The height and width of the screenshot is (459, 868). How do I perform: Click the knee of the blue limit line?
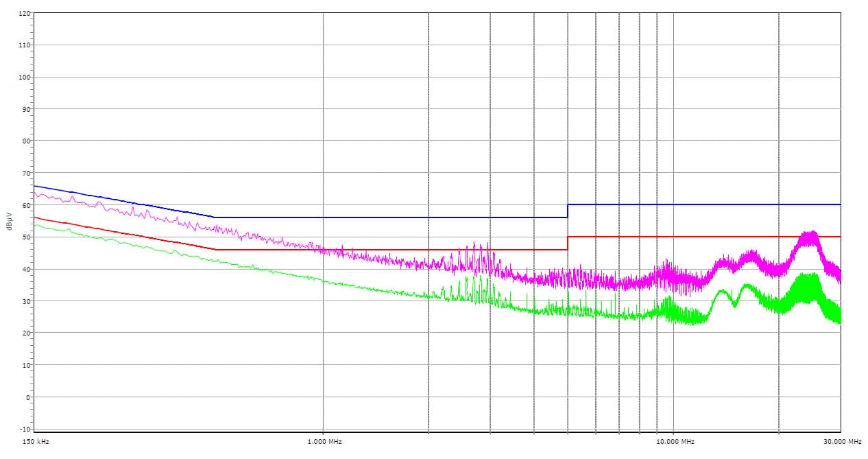[215, 217]
